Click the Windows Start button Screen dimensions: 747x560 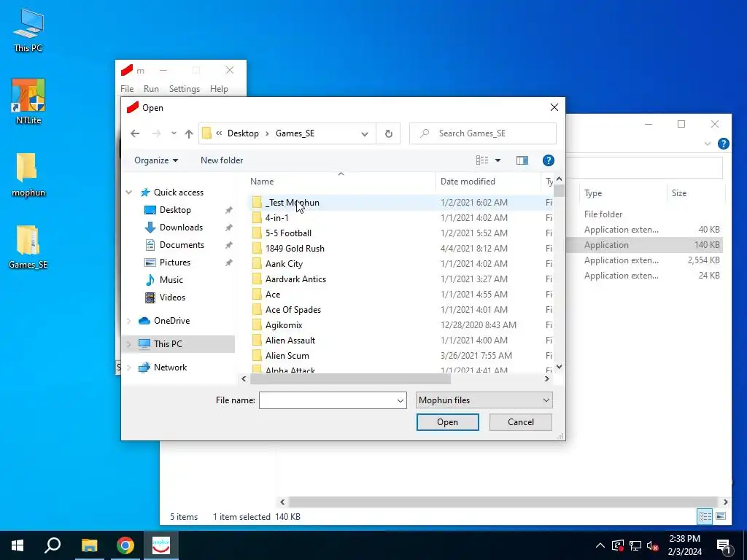click(18, 545)
